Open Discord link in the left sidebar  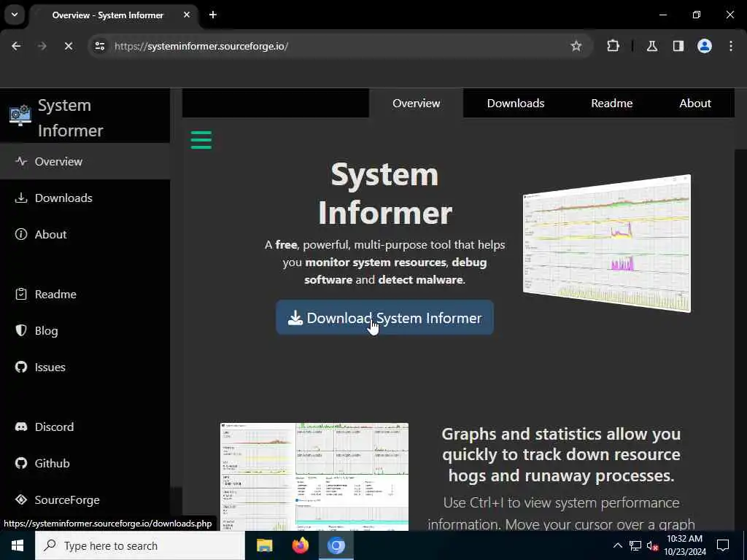85,427
